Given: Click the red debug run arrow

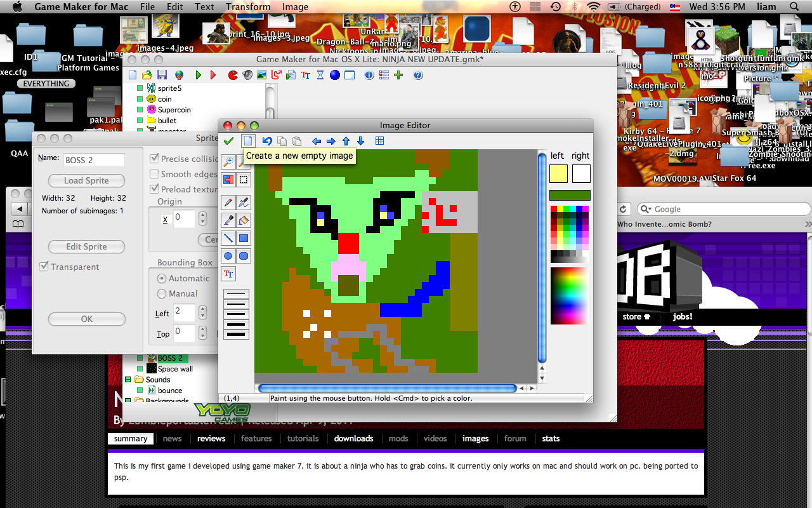Looking at the screenshot, I should [x=213, y=75].
